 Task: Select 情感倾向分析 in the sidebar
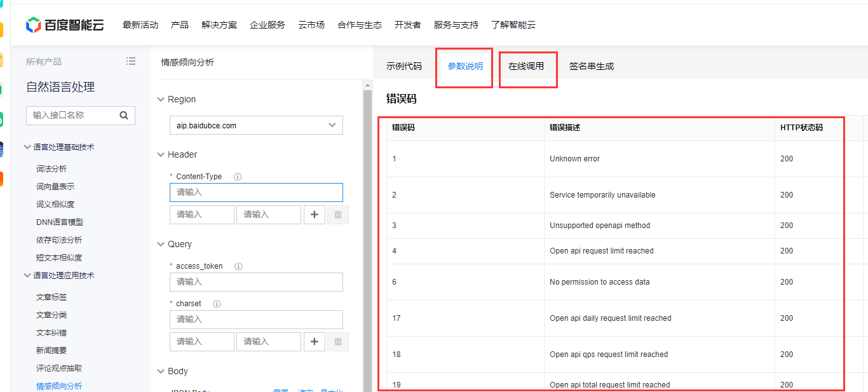click(59, 386)
